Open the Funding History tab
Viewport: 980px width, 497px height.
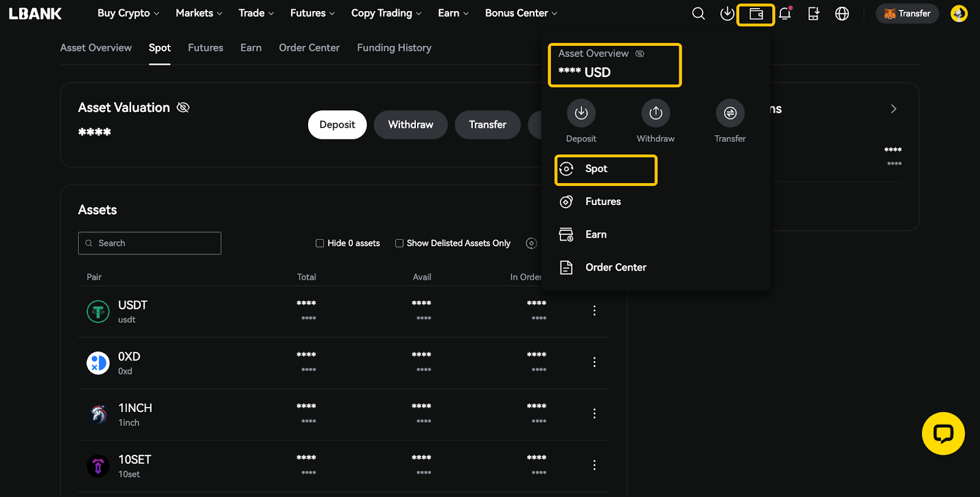pyautogui.click(x=394, y=48)
